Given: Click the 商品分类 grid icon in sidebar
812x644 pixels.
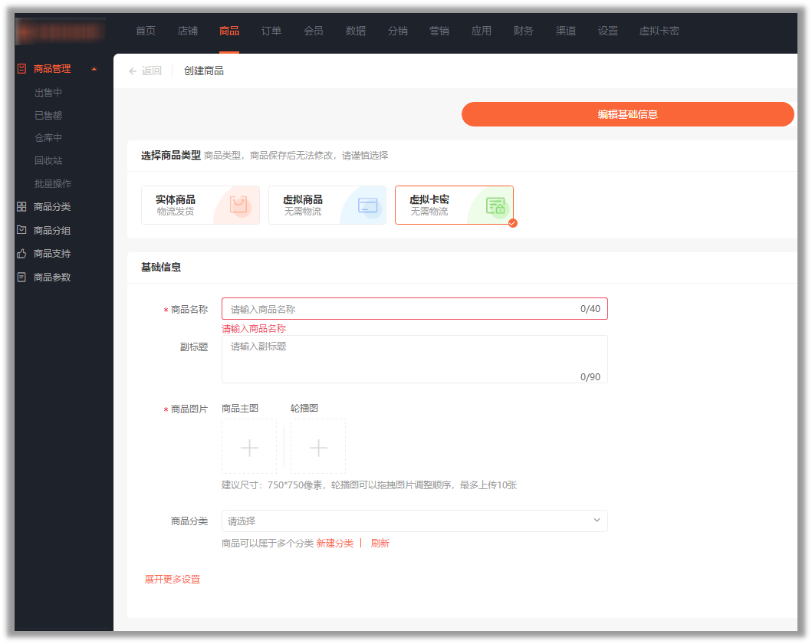Looking at the screenshot, I should tap(21, 207).
